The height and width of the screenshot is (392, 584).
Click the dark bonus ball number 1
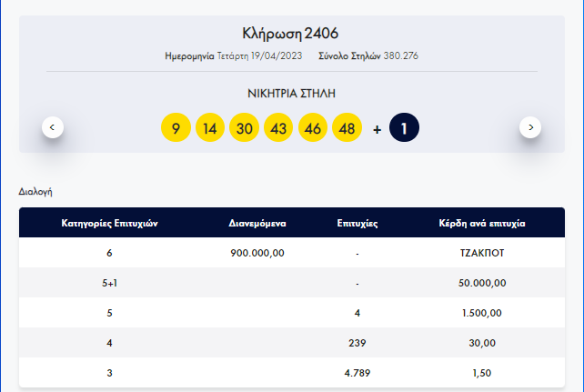click(404, 128)
